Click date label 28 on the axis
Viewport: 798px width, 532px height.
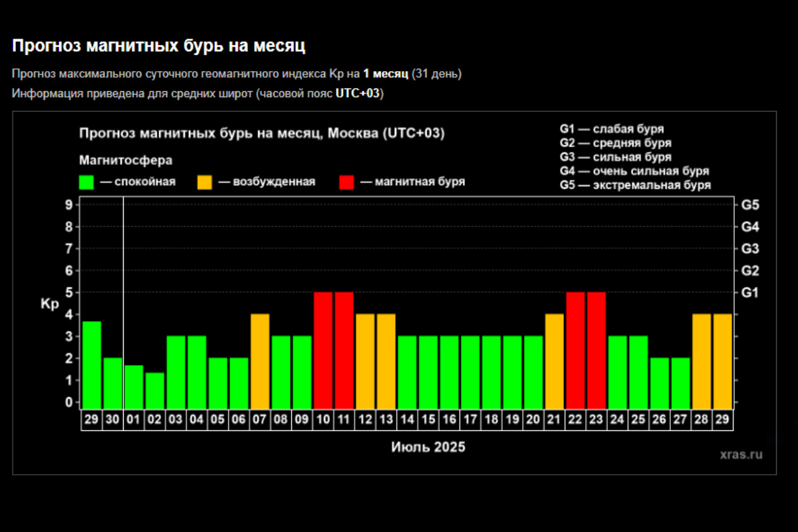[x=702, y=420]
